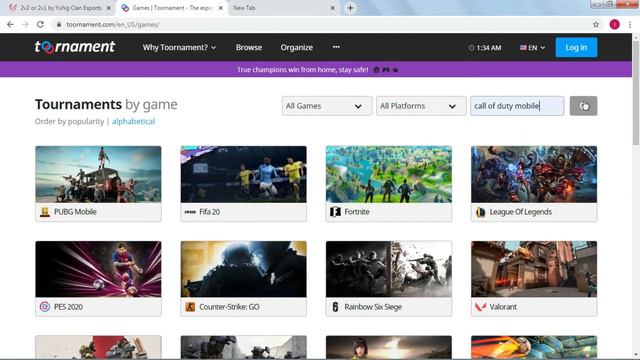Click the Log in button
Viewport: 640px width, 360px height.
[576, 47]
